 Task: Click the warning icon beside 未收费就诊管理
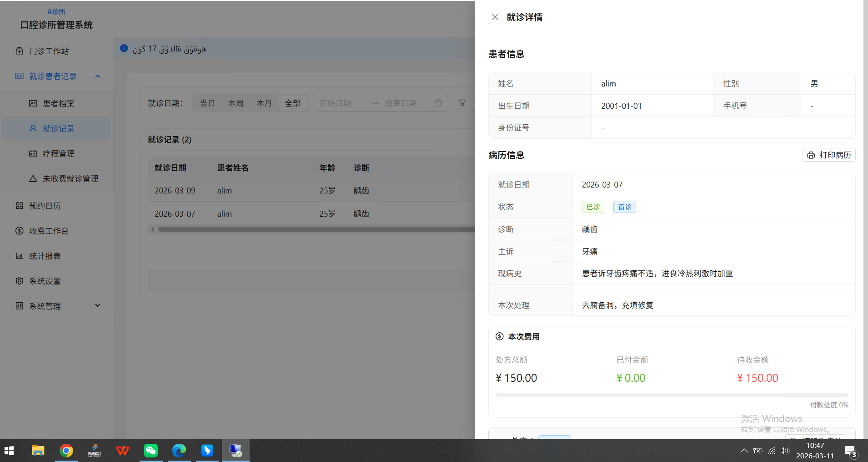point(32,178)
